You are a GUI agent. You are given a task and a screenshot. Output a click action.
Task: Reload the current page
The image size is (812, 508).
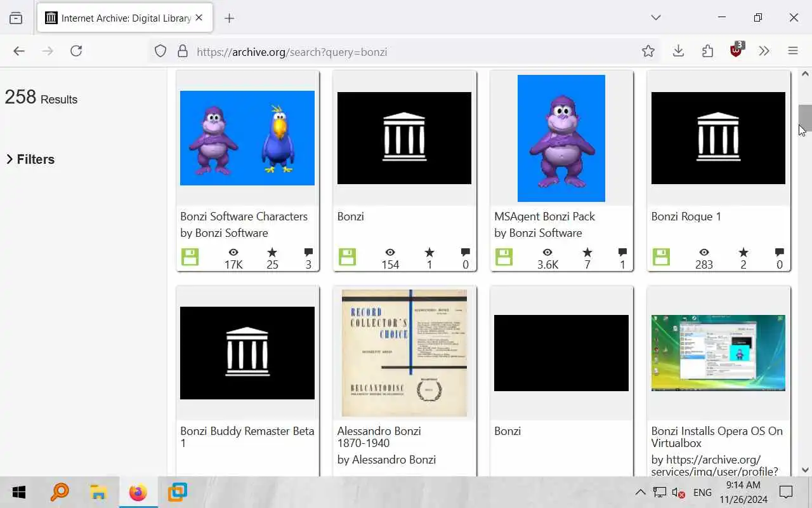[76, 51]
